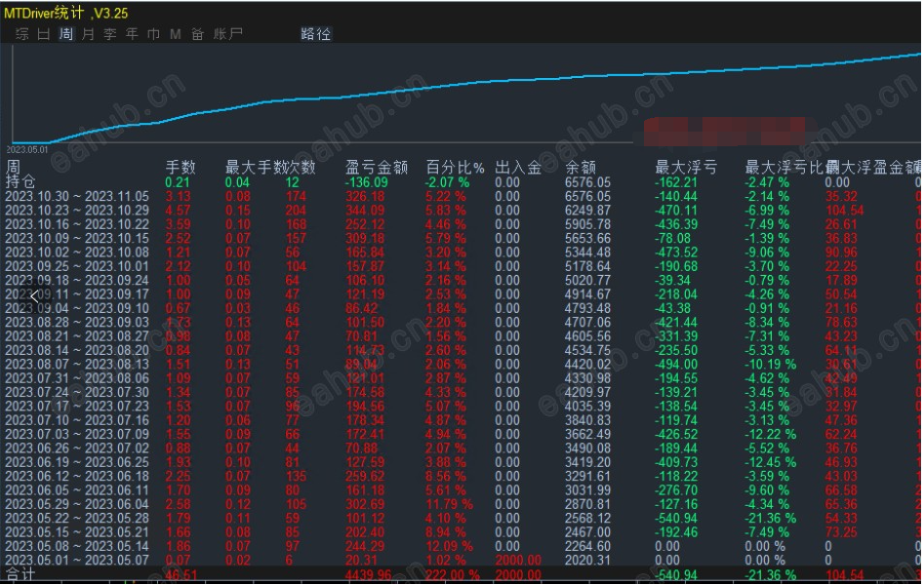
Task: Open the 季 quarterly tab
Action: tap(109, 33)
